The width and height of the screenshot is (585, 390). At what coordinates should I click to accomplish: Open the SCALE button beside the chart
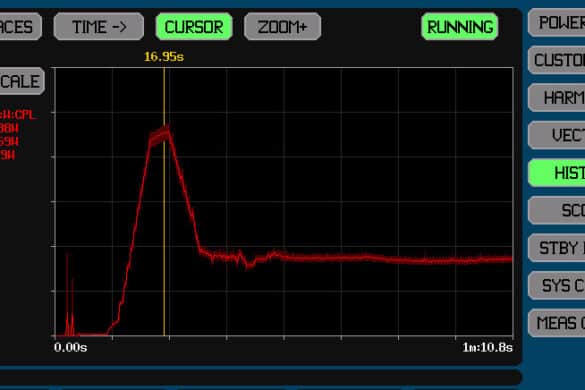pos(22,81)
